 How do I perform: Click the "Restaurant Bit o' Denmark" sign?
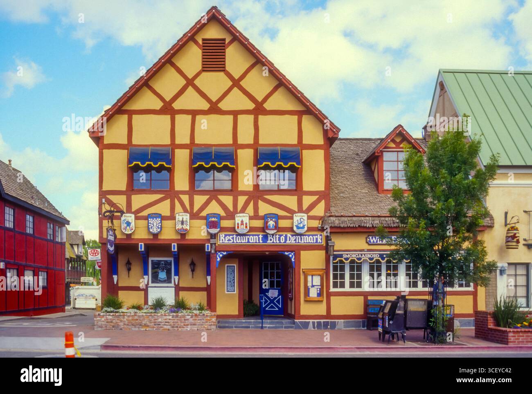271,239
